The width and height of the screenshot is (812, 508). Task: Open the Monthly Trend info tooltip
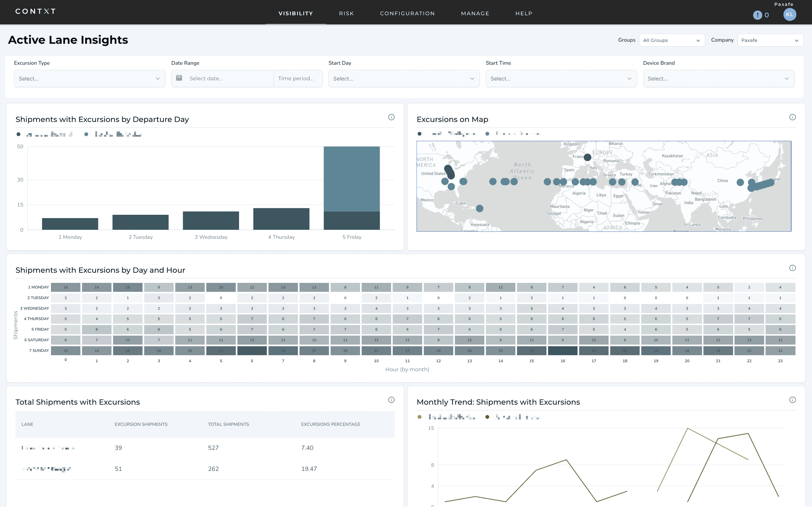tap(793, 400)
